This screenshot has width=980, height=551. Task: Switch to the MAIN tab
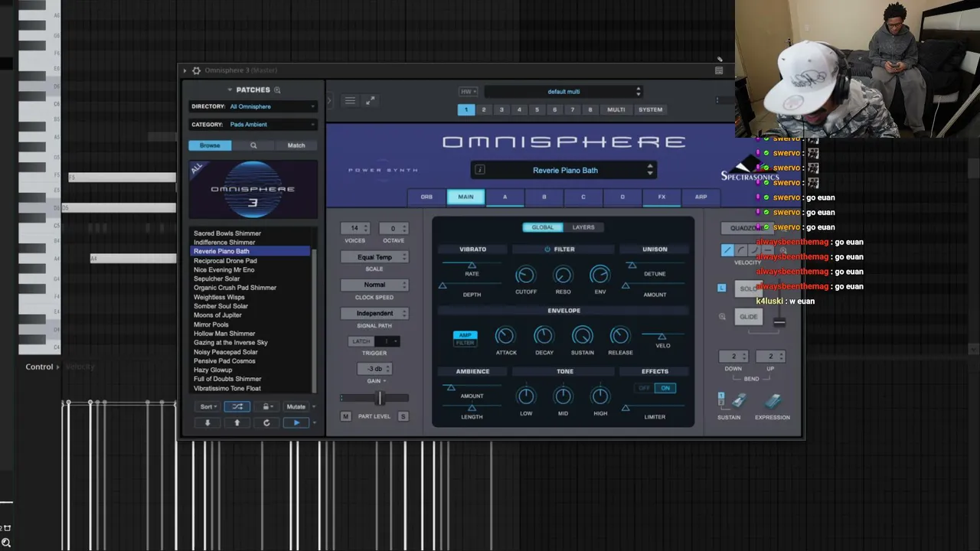(465, 197)
